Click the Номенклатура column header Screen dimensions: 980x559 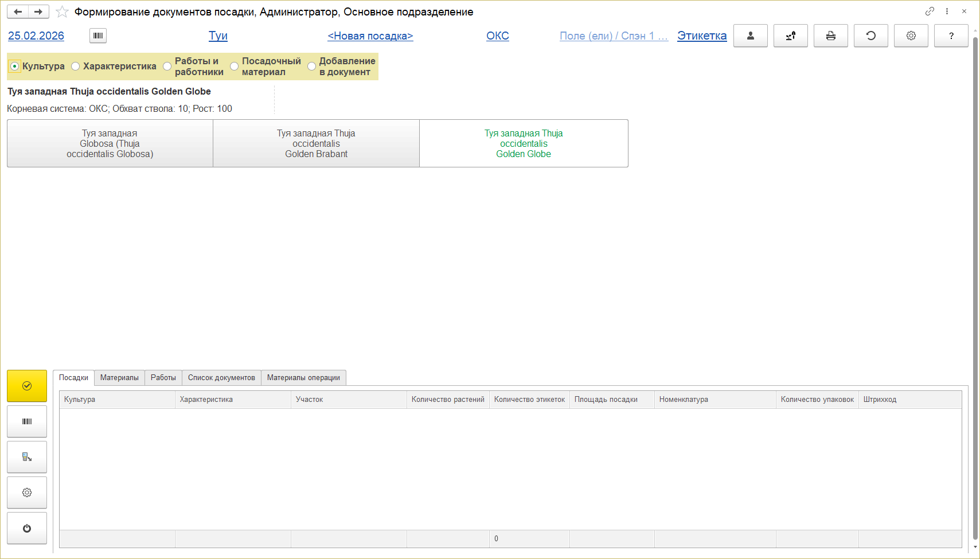coord(715,400)
